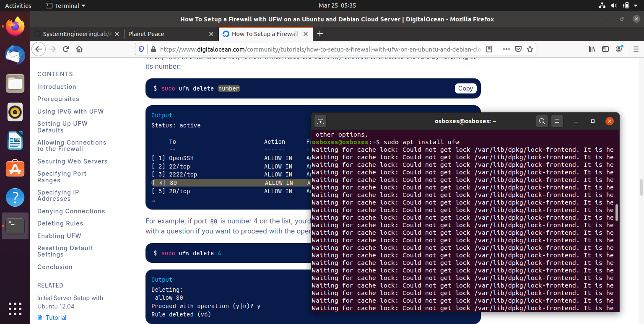Open the Terminal app menu in top bar
Screen dimensions: 644x324
65,5
